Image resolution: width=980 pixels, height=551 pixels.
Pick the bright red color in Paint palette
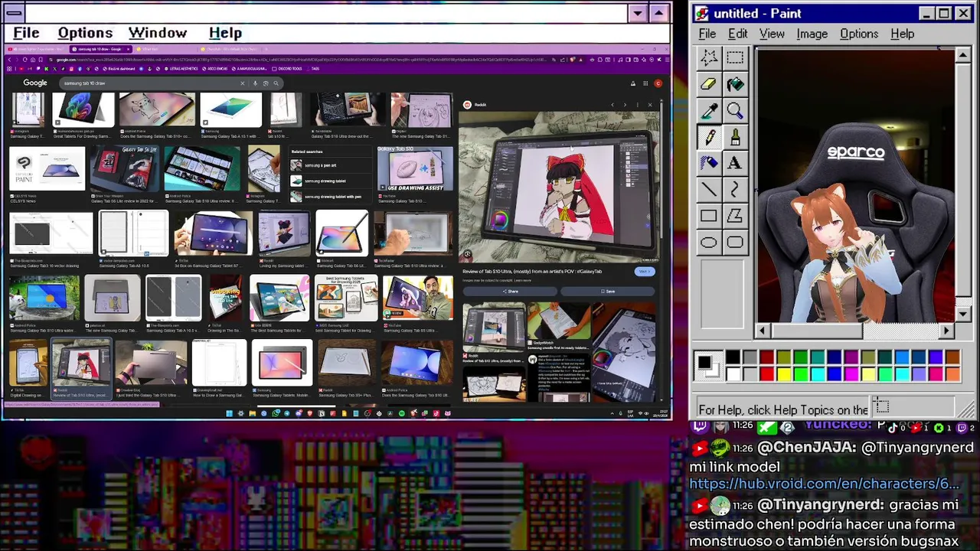point(766,373)
